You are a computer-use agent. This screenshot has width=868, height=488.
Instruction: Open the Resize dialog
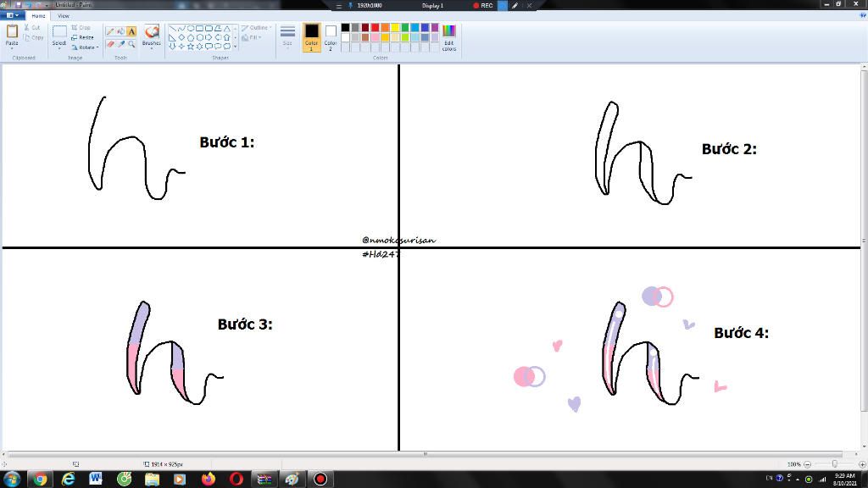coord(82,37)
